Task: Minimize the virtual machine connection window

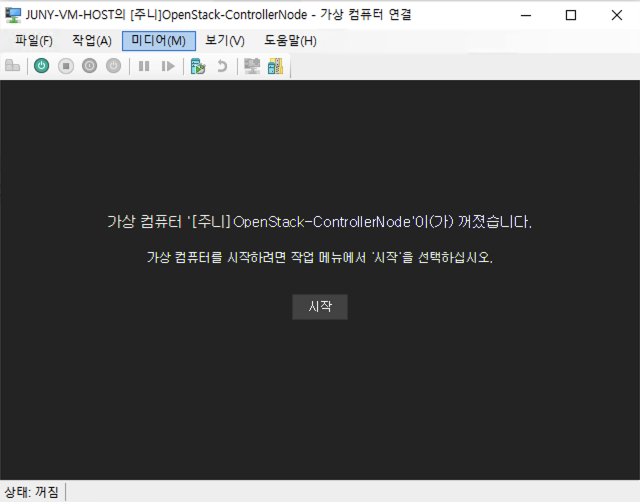Action: click(x=526, y=16)
